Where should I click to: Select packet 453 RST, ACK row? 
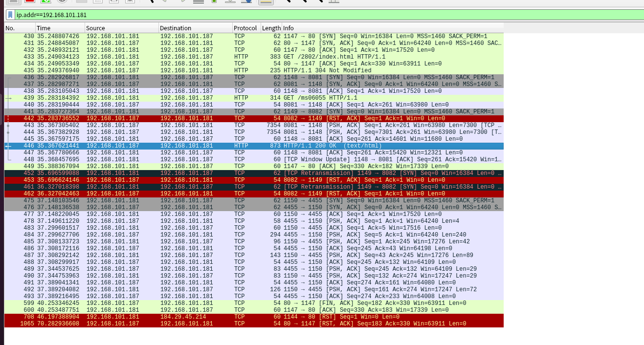[x=254, y=180]
